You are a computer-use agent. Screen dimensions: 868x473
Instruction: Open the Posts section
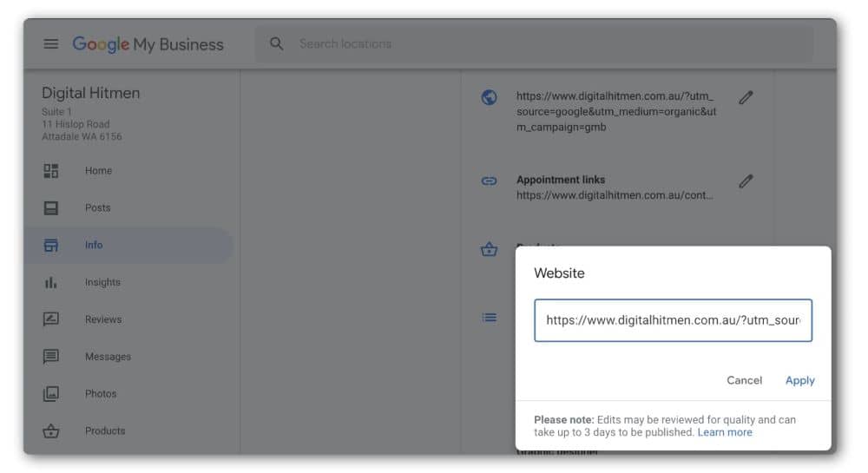click(98, 208)
